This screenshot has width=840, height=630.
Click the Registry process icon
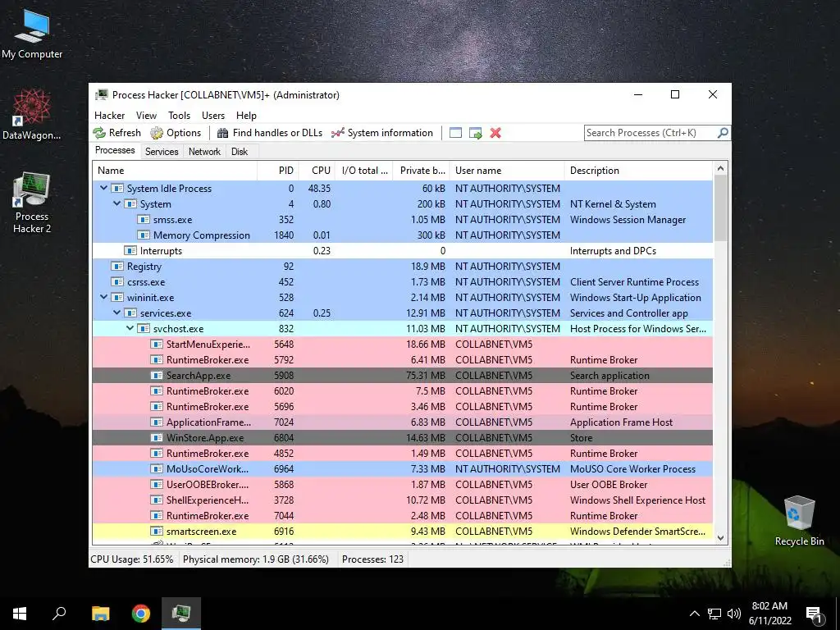click(117, 267)
